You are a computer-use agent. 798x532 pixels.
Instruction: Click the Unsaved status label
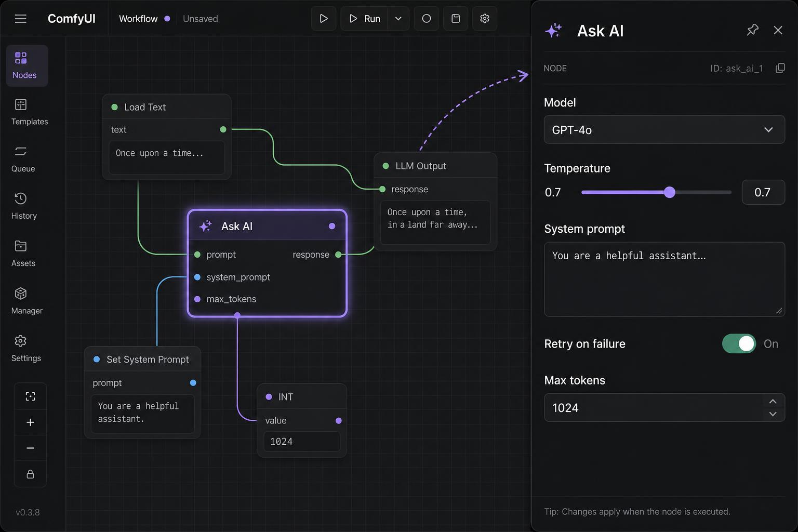(x=200, y=19)
